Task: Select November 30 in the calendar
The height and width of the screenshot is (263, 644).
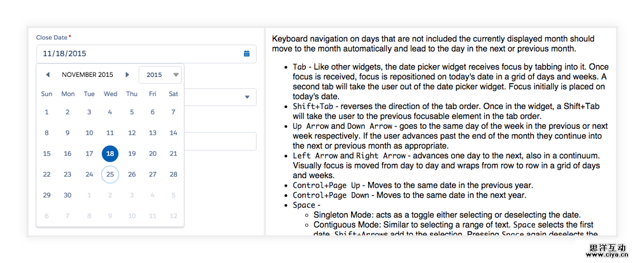Action: 68,195
